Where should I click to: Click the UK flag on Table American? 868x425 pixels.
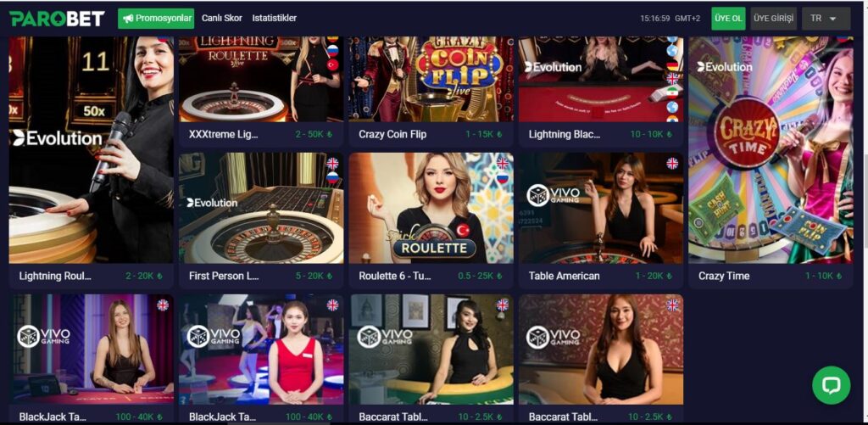[672, 163]
